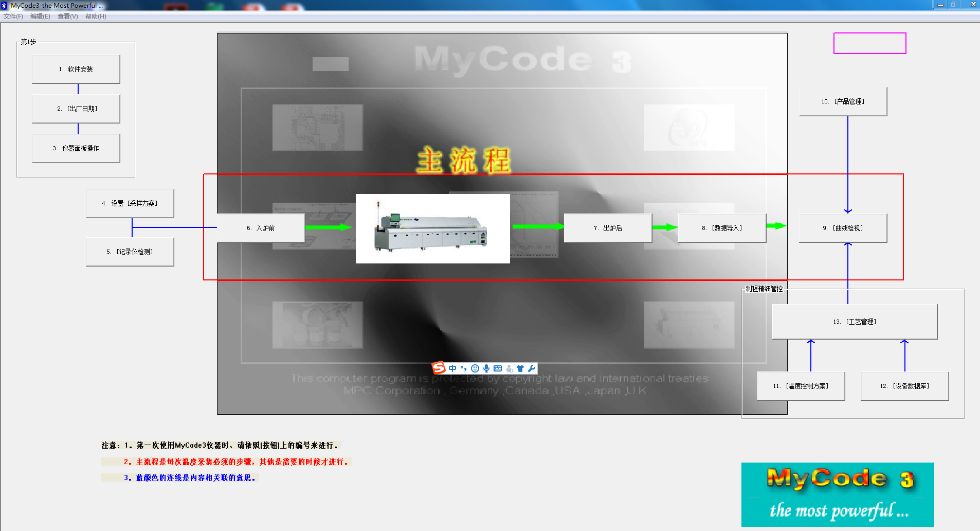The image size is (980, 531).
Task: Open the 帮助(H) menu
Action: tap(96, 16)
